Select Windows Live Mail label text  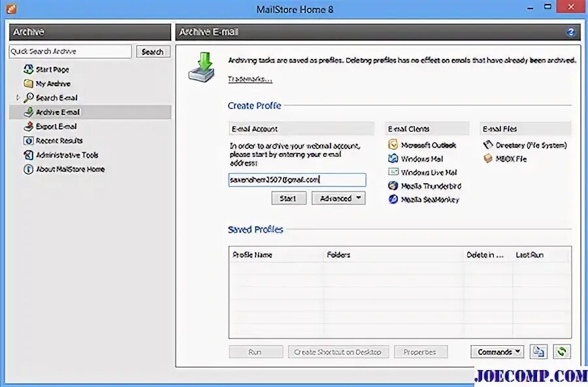pos(429,173)
